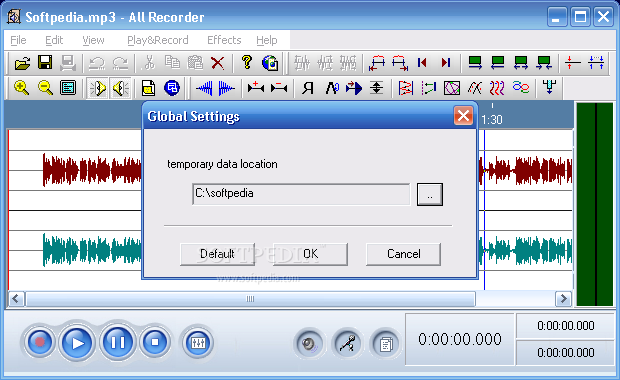Toggle the left speaker channel button

tap(97, 88)
